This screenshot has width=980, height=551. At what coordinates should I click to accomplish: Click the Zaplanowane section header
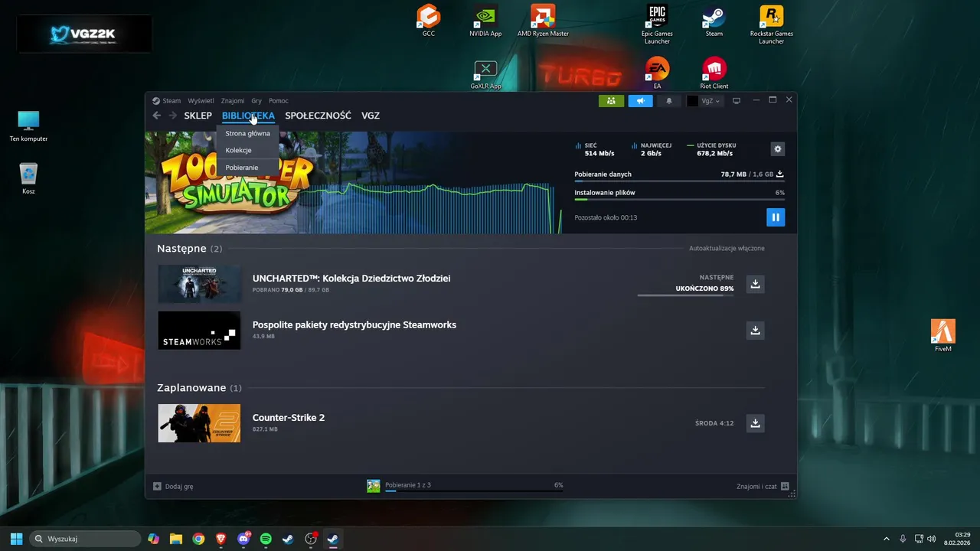point(199,388)
